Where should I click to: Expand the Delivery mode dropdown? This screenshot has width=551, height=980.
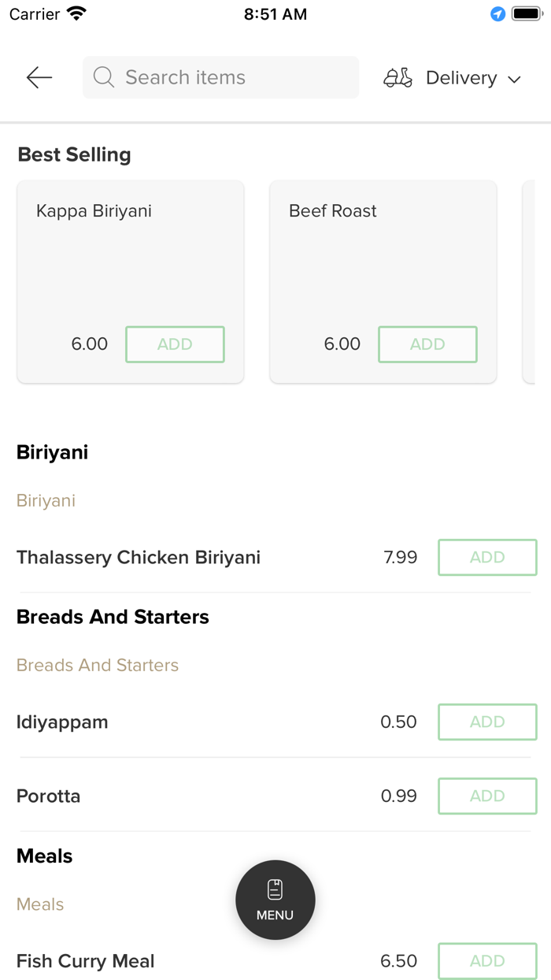point(471,77)
